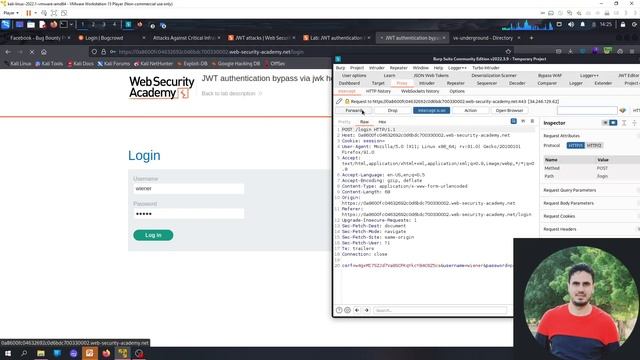
Task: Toggle non-printable characters \n icon
Action: point(523,121)
